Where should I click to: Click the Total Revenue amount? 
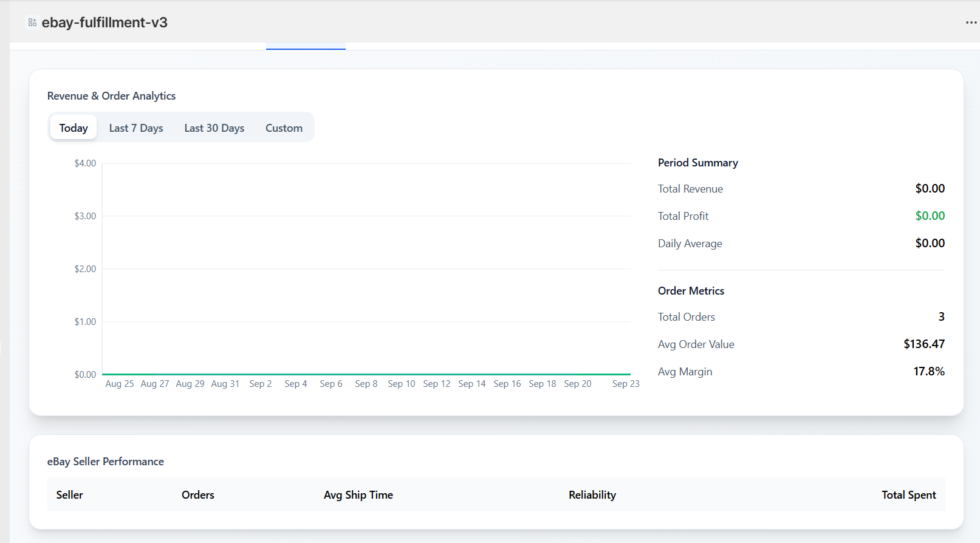pos(930,188)
